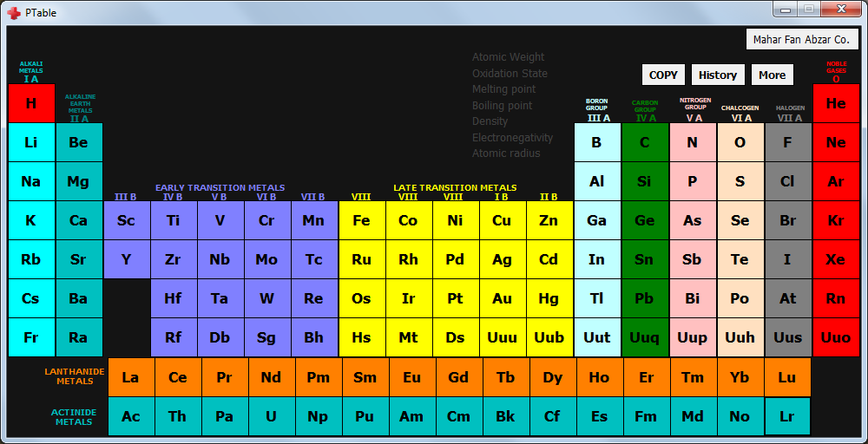Viewport: 868px width, 444px height.
Task: Click the Uuq element tile
Action: point(645,337)
